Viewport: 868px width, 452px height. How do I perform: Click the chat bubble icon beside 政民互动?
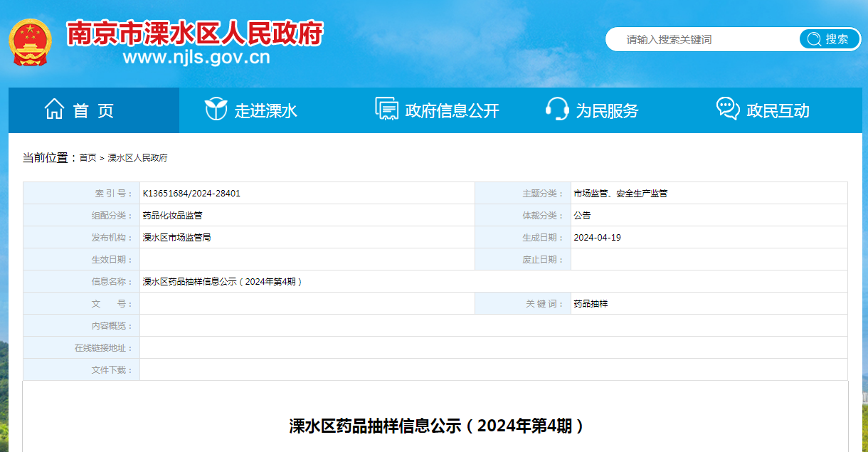(x=727, y=110)
